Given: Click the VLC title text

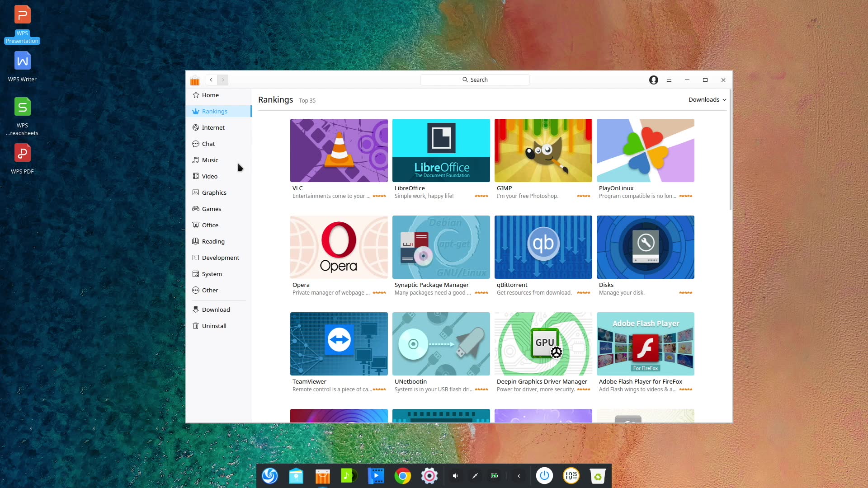Looking at the screenshot, I should point(297,188).
